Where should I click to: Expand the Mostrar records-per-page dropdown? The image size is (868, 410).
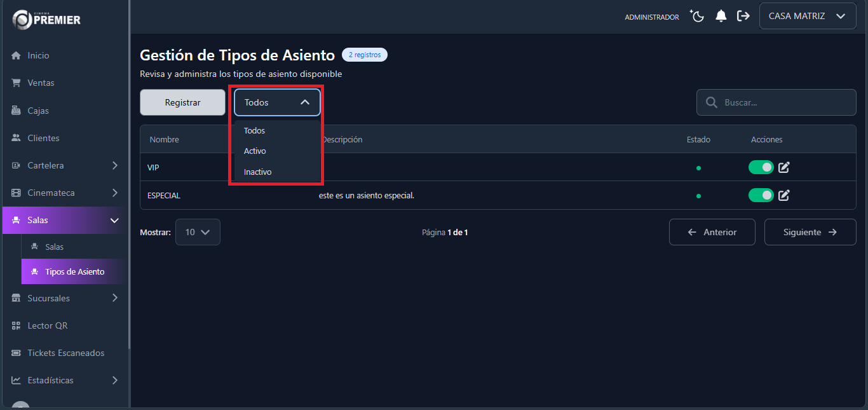tap(198, 232)
